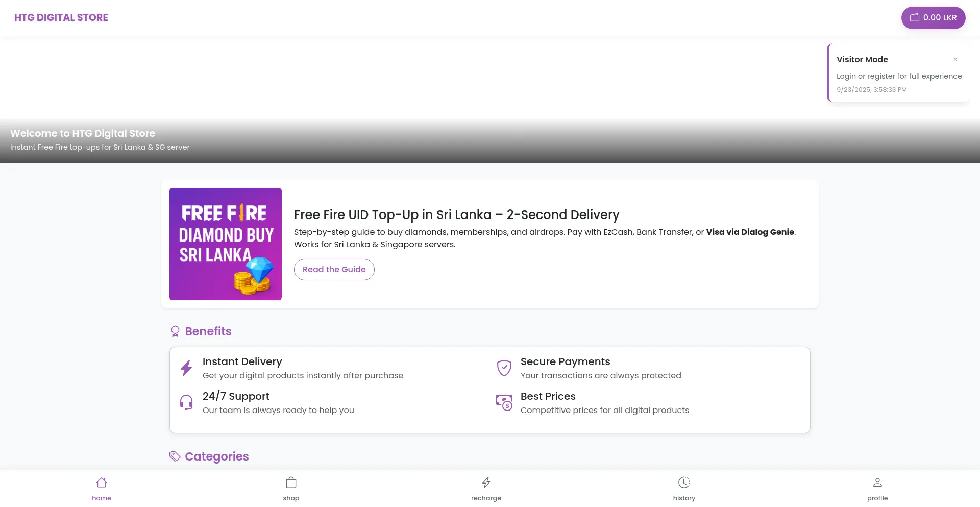Dismiss the Visitor Mode notification
980x507 pixels.
[955, 59]
